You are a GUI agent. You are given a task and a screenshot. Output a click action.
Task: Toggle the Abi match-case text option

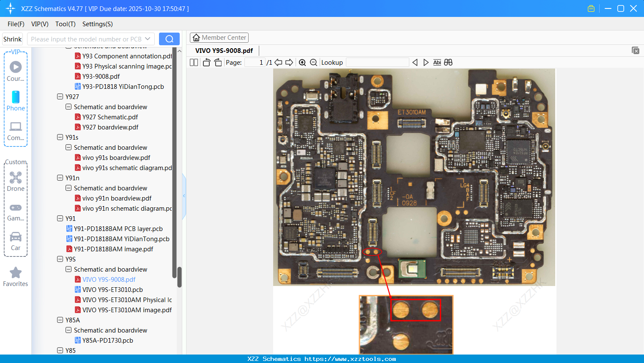(437, 63)
